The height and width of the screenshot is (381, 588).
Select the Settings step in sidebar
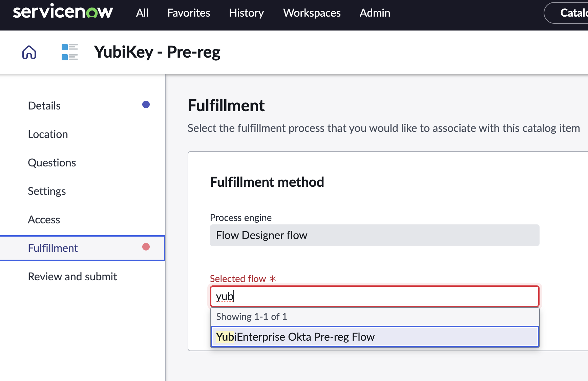point(82,191)
